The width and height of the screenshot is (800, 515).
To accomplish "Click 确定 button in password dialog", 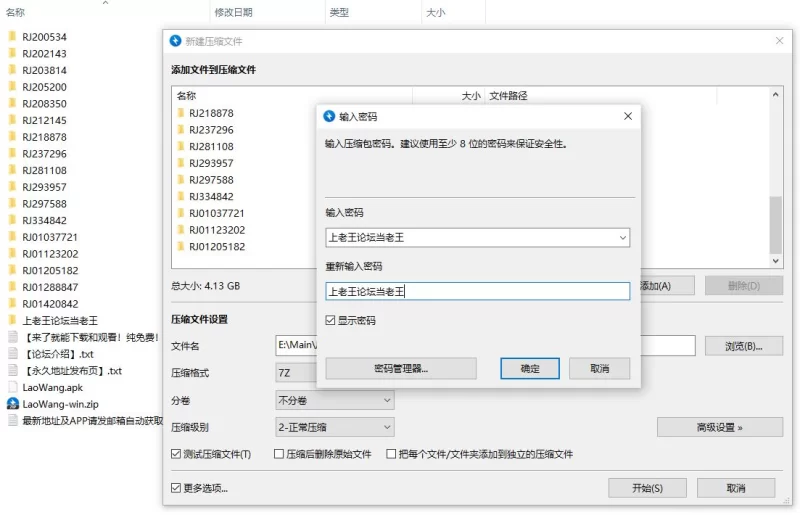I will pyautogui.click(x=530, y=369).
